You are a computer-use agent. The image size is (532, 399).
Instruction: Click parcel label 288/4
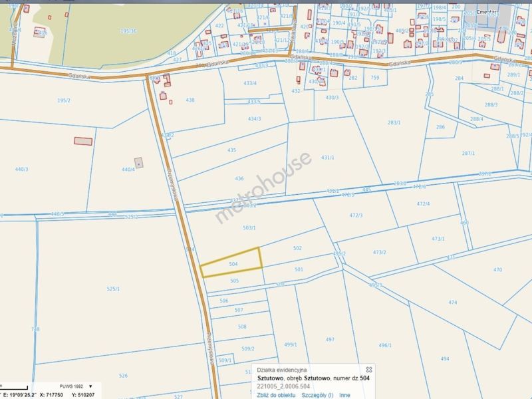point(477,119)
